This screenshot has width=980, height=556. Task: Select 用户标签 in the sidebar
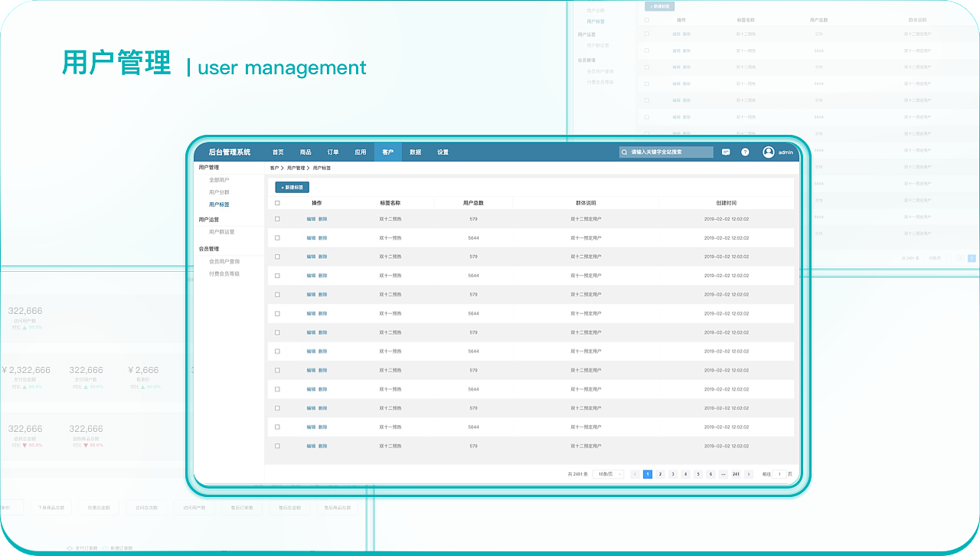(x=219, y=204)
